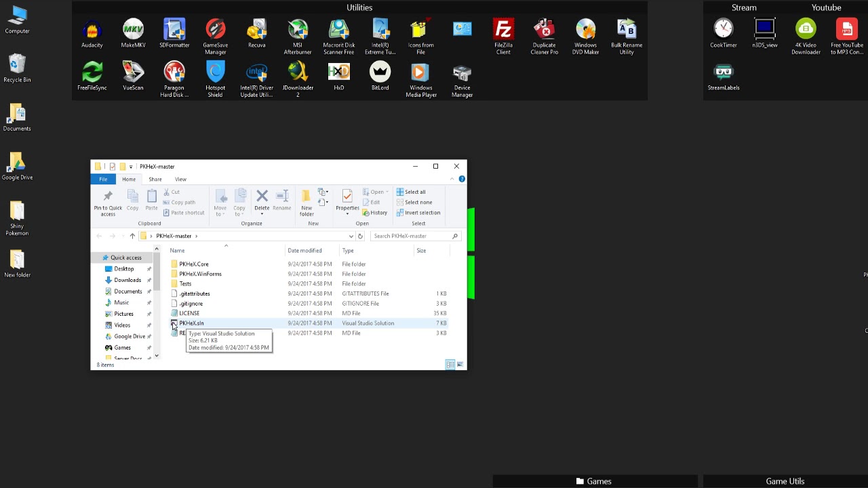Open the Recycle Bin
Image resolution: width=868 pixels, height=488 pixels.
(17, 68)
